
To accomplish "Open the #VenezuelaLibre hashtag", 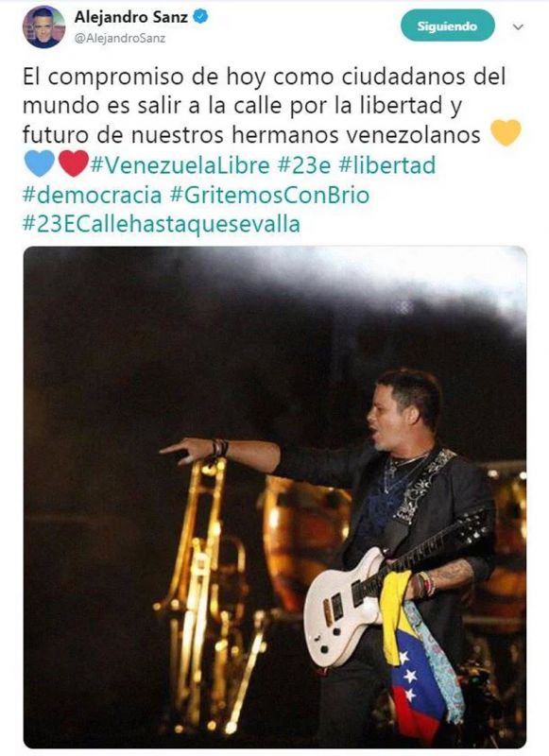I will click(180, 164).
